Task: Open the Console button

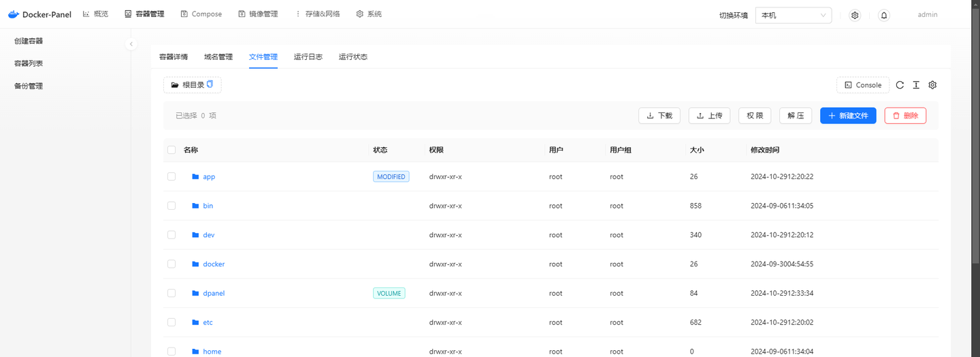Action: 863,85
